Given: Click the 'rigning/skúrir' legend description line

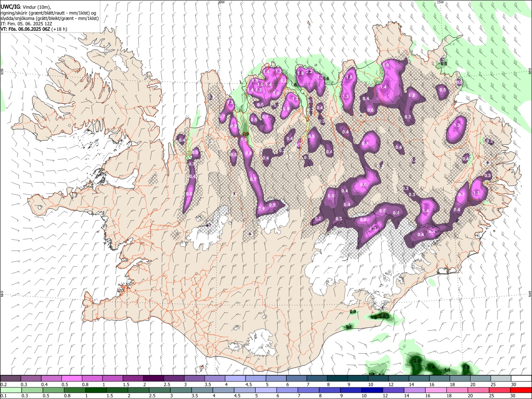Looking at the screenshot, I should [x=48, y=13].
